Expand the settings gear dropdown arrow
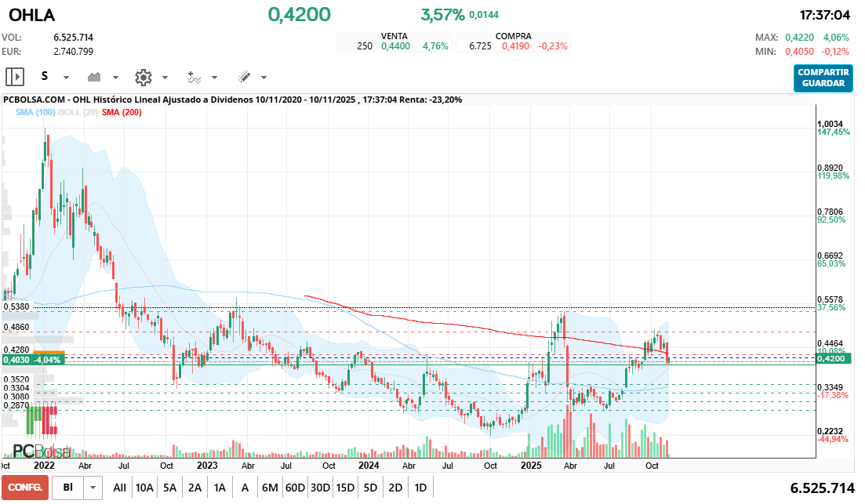This screenshot has width=865, height=504. pos(165,78)
